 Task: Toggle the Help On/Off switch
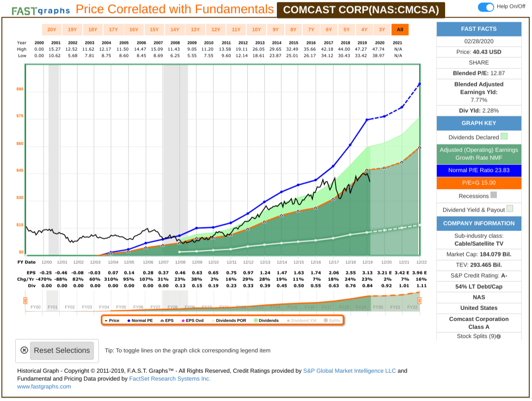point(486,7)
